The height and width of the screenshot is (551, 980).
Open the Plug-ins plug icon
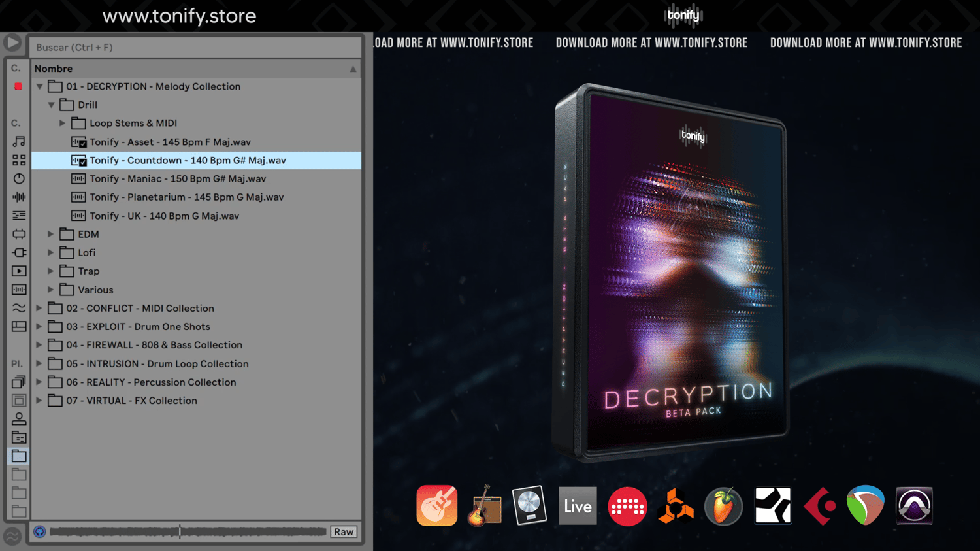19,252
